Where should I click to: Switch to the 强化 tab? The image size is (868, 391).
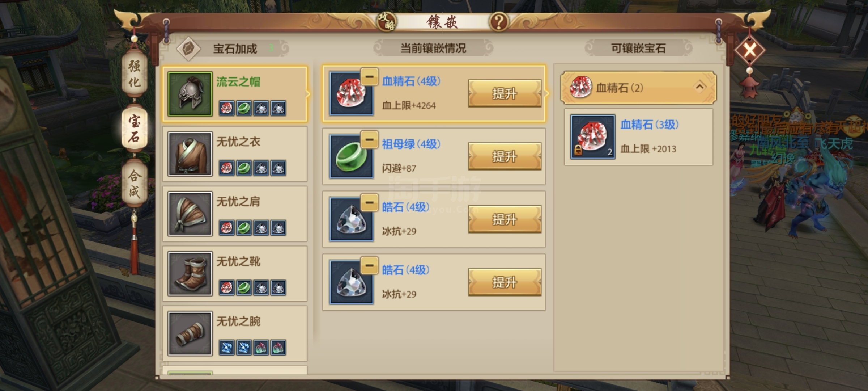pyautogui.click(x=134, y=73)
